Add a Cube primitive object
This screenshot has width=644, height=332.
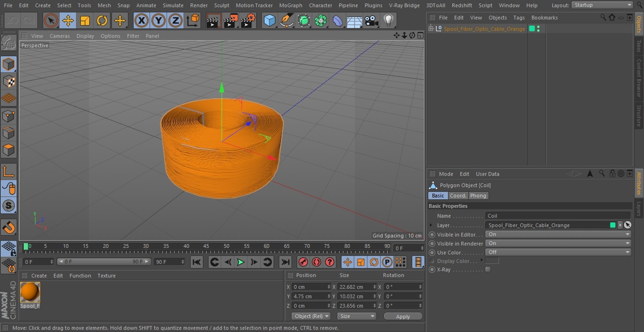[x=270, y=21]
